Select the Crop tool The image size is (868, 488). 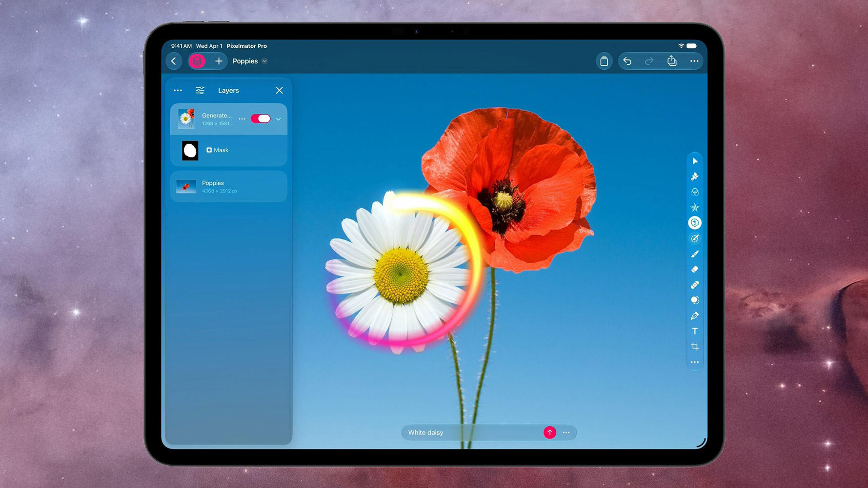coord(695,347)
